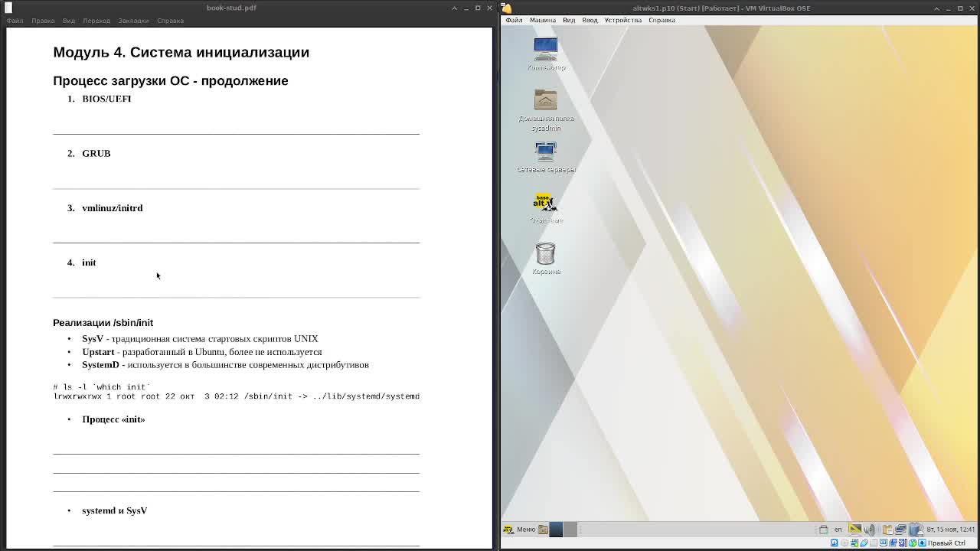Open network connections tray icon
This screenshot has width=980, height=551.
pos(901,529)
